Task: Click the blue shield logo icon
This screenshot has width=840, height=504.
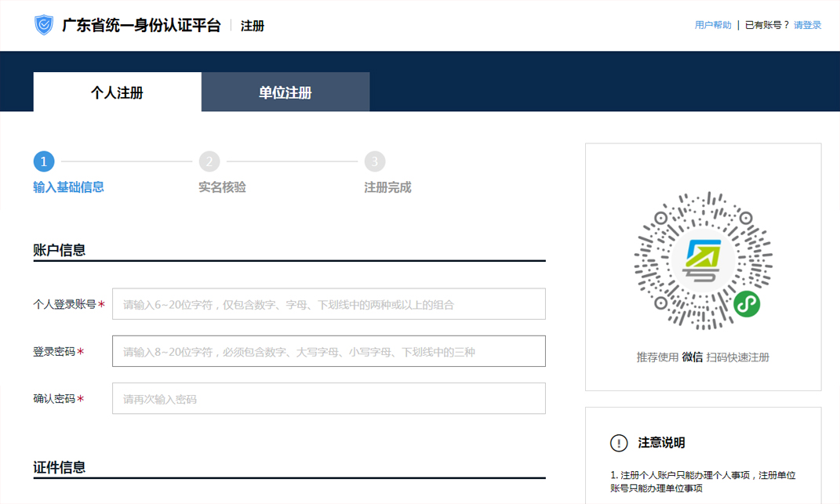Action: pyautogui.click(x=44, y=25)
